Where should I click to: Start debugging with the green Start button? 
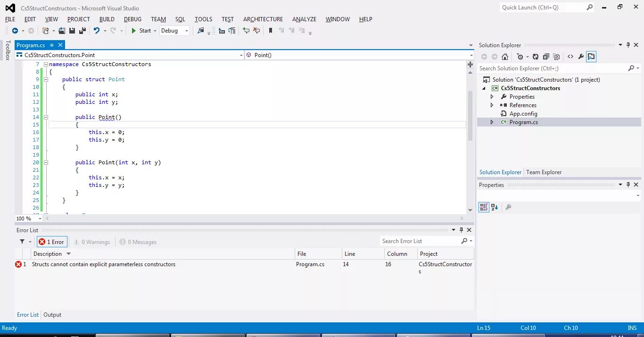click(141, 31)
